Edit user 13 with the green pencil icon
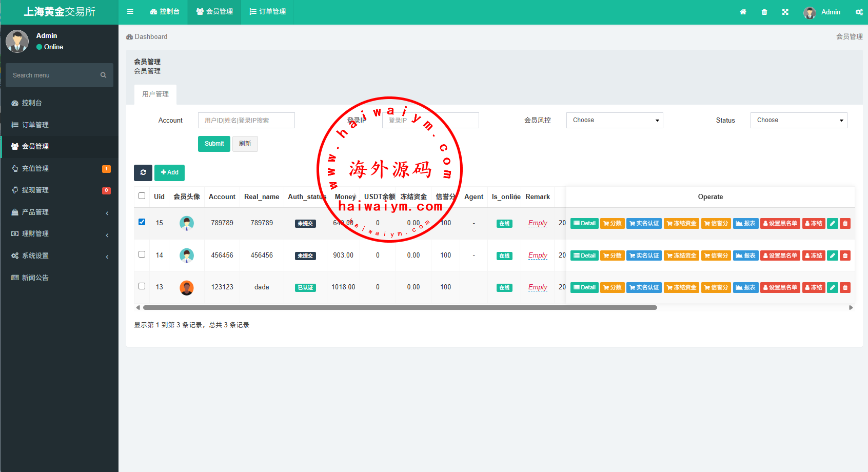Screen dimensions: 868x472 tap(833, 287)
